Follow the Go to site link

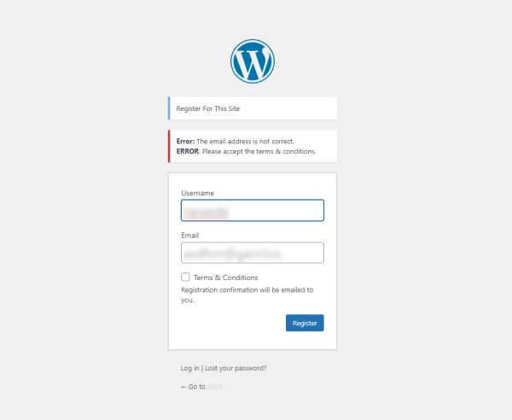pos(201,387)
